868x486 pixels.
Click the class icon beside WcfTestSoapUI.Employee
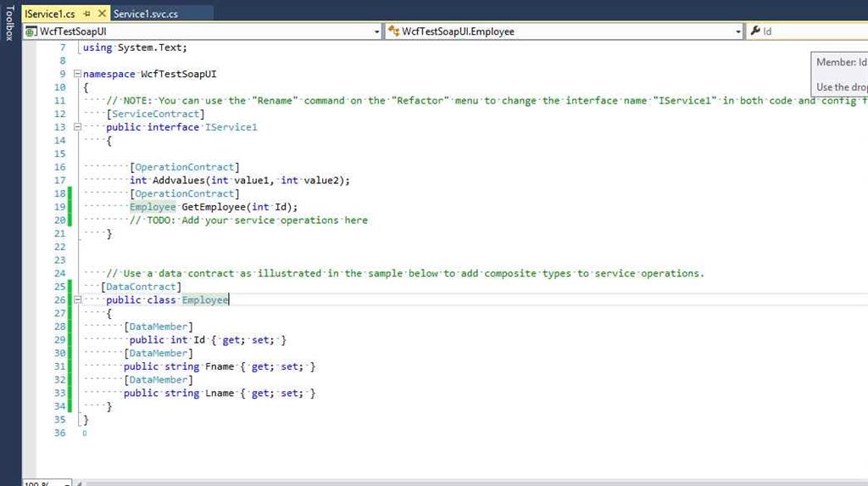(393, 31)
